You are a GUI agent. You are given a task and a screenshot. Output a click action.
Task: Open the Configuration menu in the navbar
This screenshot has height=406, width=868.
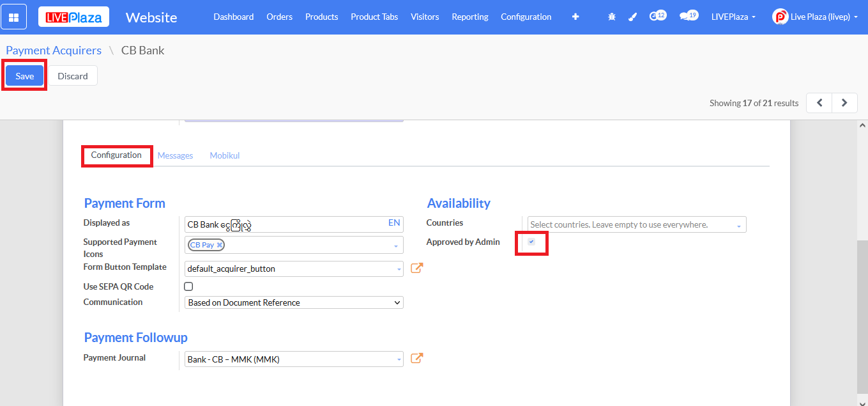(526, 17)
